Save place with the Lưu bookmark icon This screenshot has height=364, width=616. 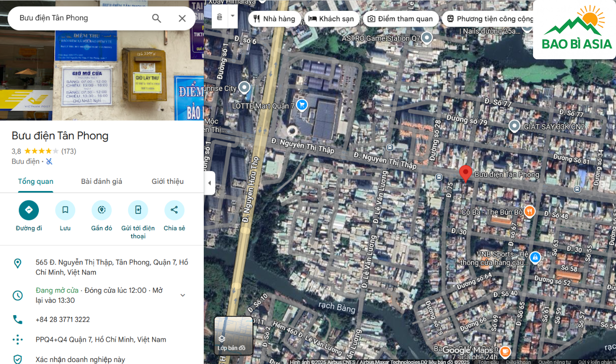click(x=65, y=210)
